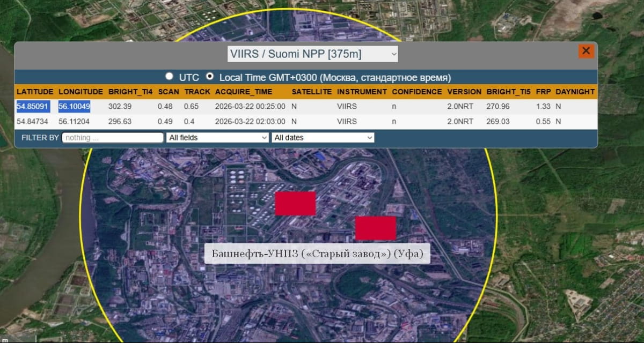Click the CONFIDENCE column header

[x=416, y=92]
